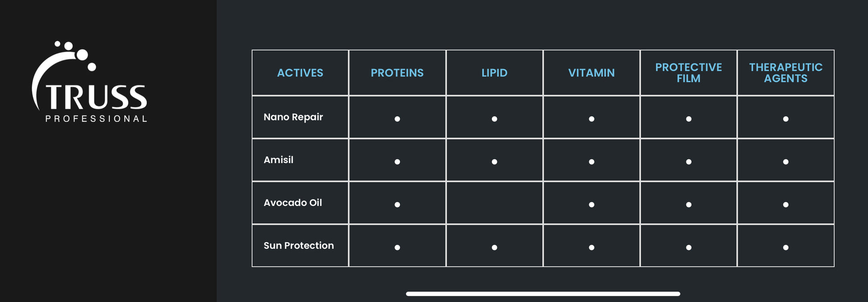Click the Nano Repair proteins dot
868x302 pixels.
(x=397, y=119)
